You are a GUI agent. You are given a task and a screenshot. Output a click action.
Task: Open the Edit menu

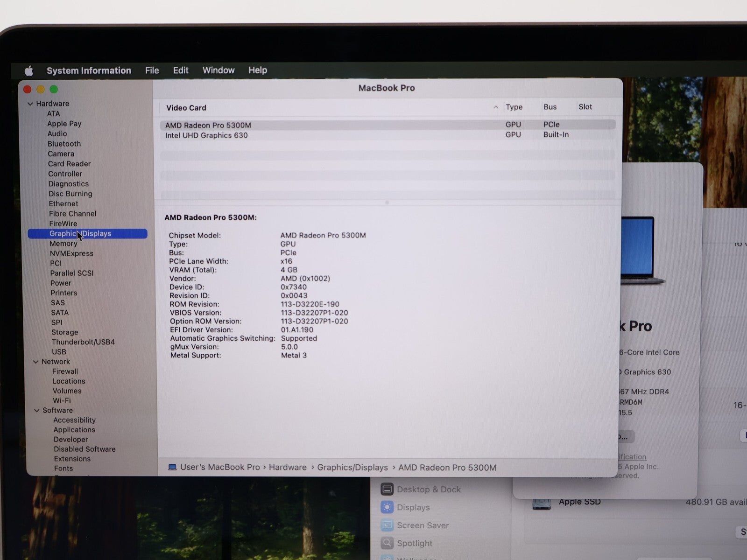coord(181,70)
